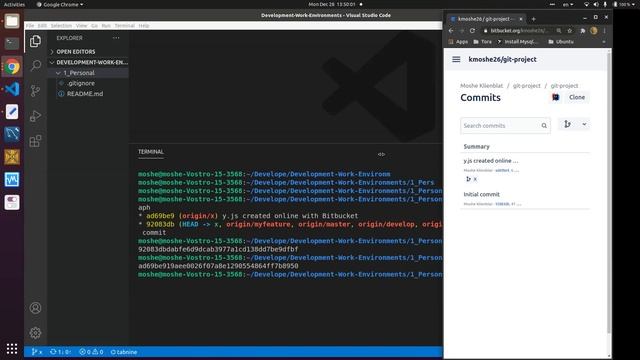The width and height of the screenshot is (640, 360).
Task: Open the en language dropdown in the top bar
Action: pos(567,4)
